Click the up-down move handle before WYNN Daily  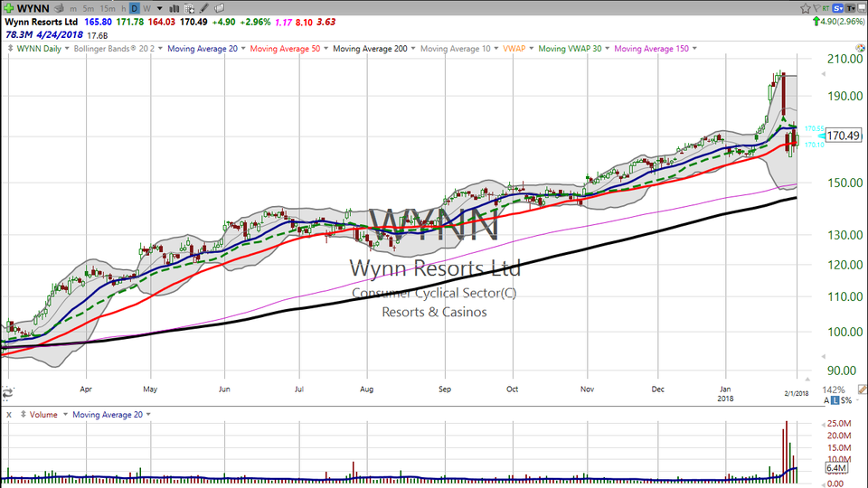click(10, 49)
